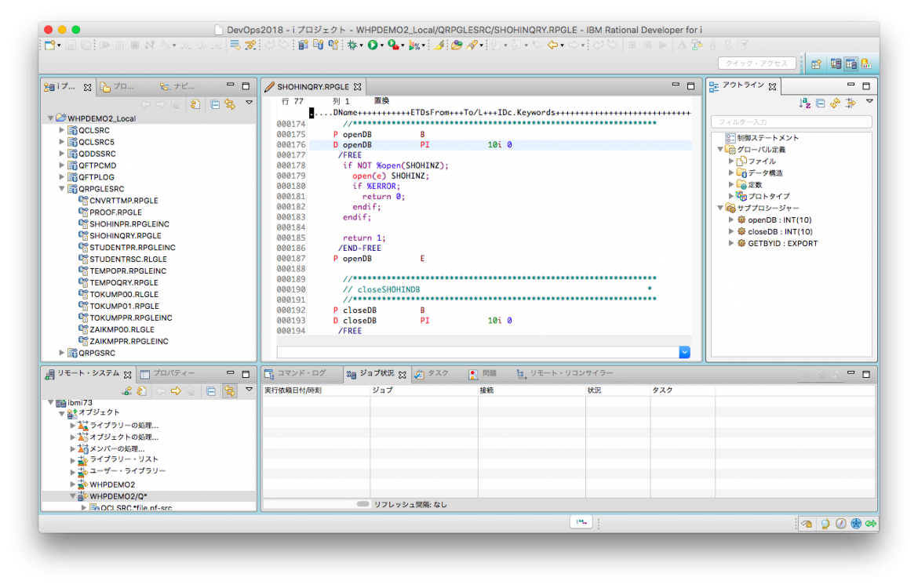Select SHOHINQRY.RPGLE in project tree
The width and height of the screenshot is (918, 588).
click(125, 235)
